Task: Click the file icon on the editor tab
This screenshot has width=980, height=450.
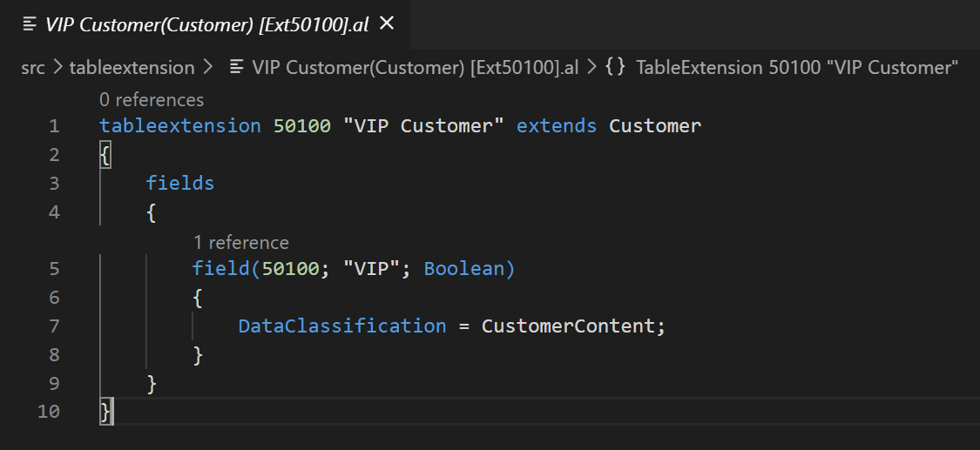Action: (x=30, y=24)
